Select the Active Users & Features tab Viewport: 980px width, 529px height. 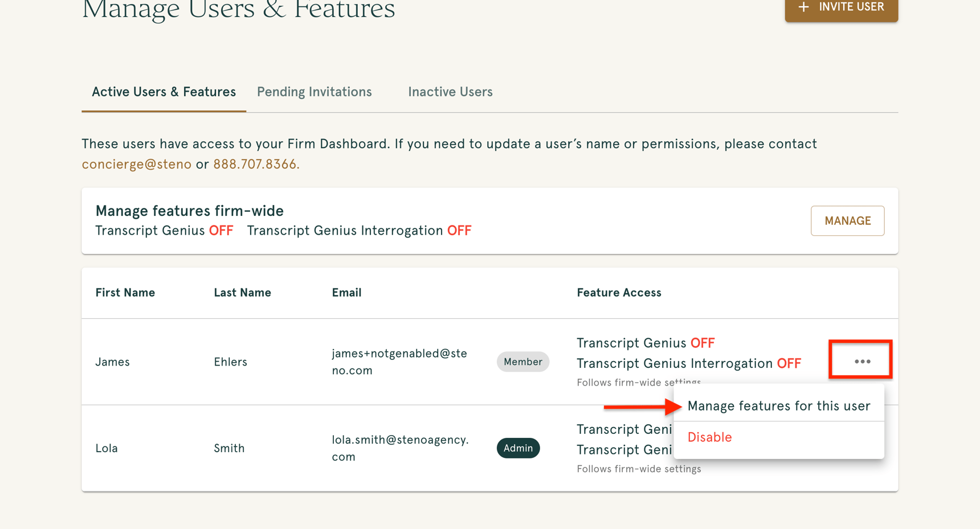pyautogui.click(x=164, y=91)
